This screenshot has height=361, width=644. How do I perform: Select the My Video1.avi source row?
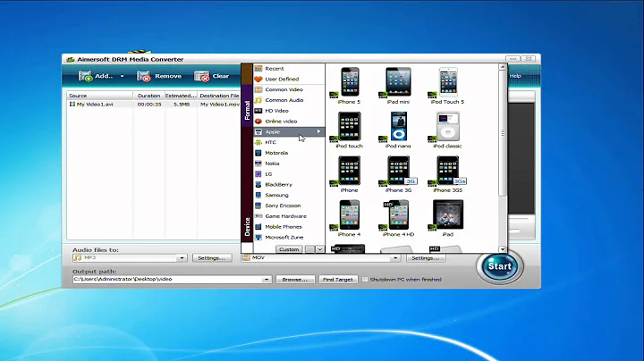pos(154,105)
